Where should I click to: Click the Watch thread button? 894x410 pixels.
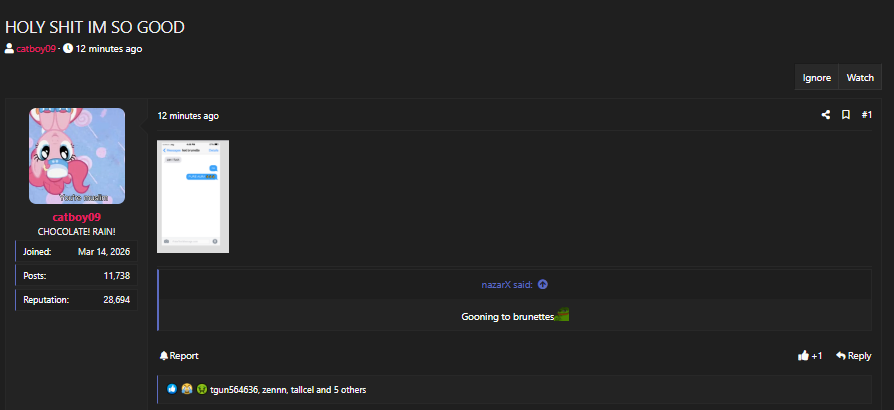[860, 78]
